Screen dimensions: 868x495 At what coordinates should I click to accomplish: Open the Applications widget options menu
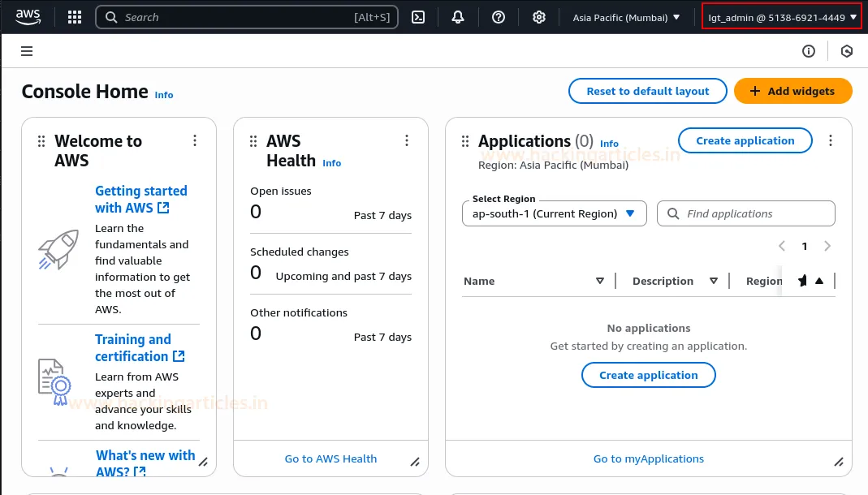pos(830,140)
